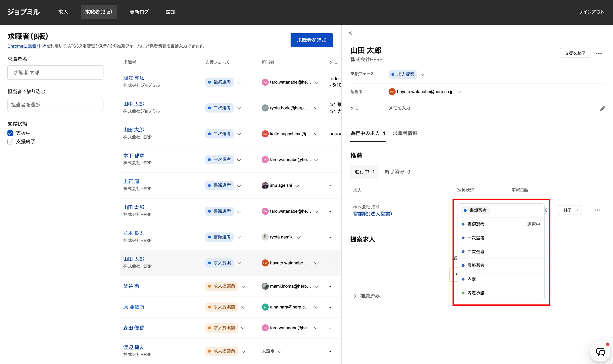The width and height of the screenshot is (613, 364).
Task: Open the 求人提案 phase dropdown in the detail panel
Action: point(422,75)
